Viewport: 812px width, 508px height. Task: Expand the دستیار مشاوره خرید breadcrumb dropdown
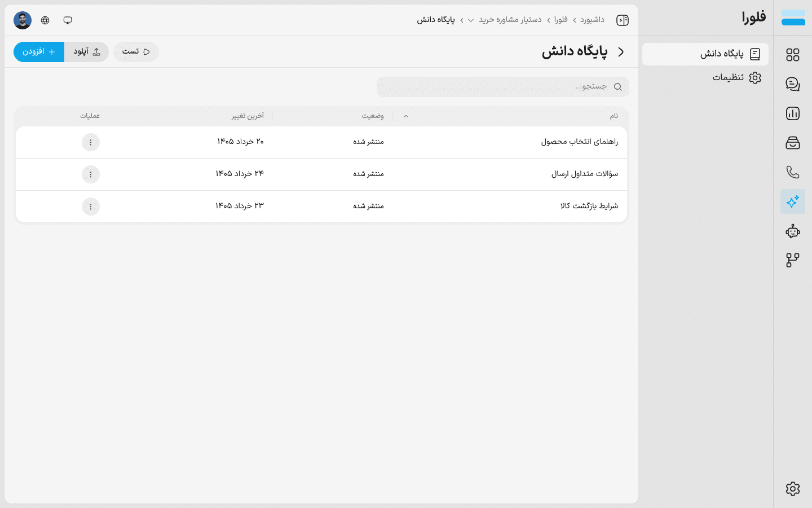point(471,20)
